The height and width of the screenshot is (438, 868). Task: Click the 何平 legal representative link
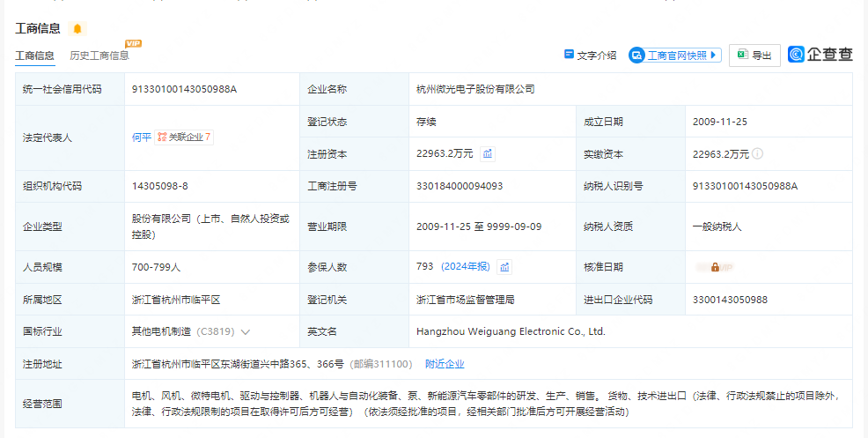pyautogui.click(x=141, y=137)
